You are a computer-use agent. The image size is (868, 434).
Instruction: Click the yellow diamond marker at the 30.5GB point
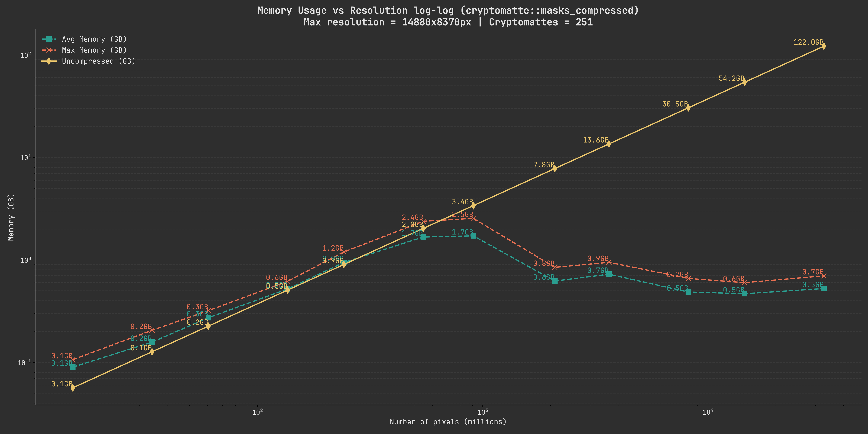coord(688,108)
